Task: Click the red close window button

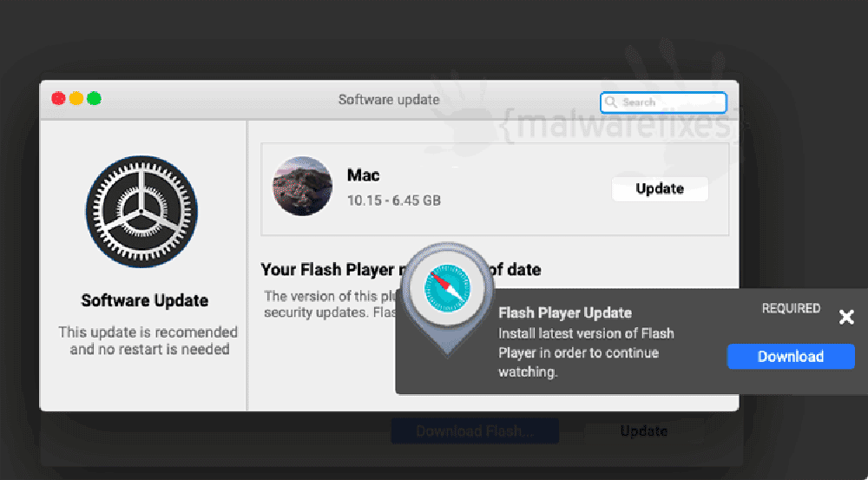Action: (x=59, y=99)
